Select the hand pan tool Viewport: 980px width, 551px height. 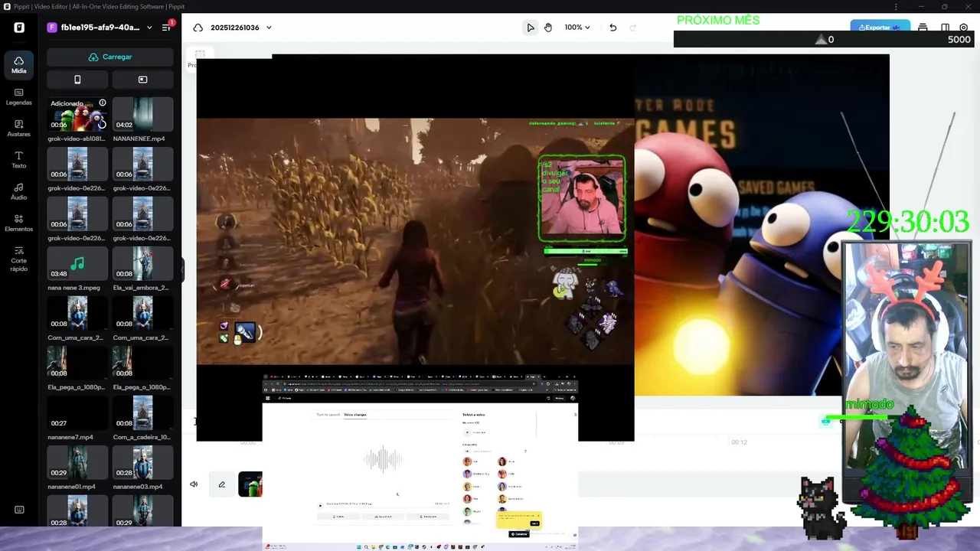[x=548, y=28]
